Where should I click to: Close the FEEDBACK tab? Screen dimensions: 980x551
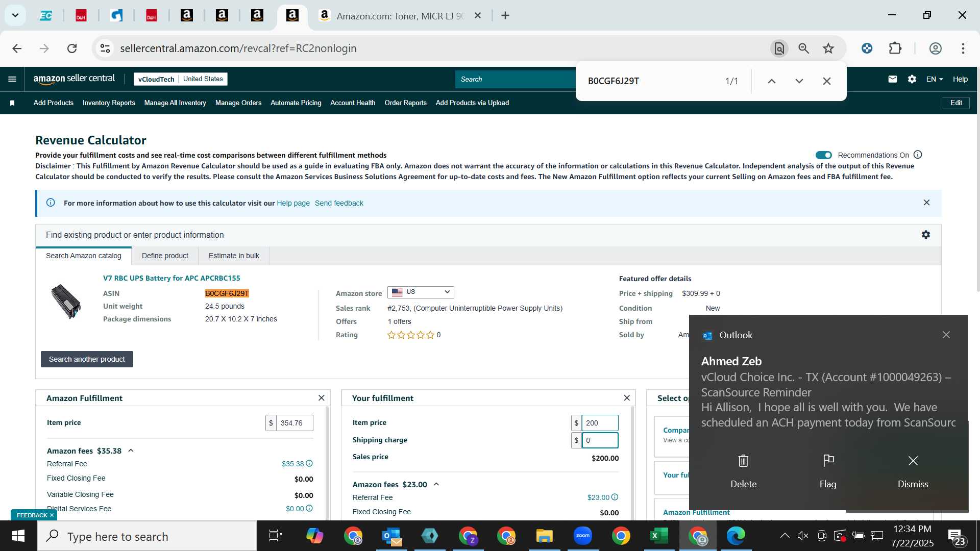point(52,515)
